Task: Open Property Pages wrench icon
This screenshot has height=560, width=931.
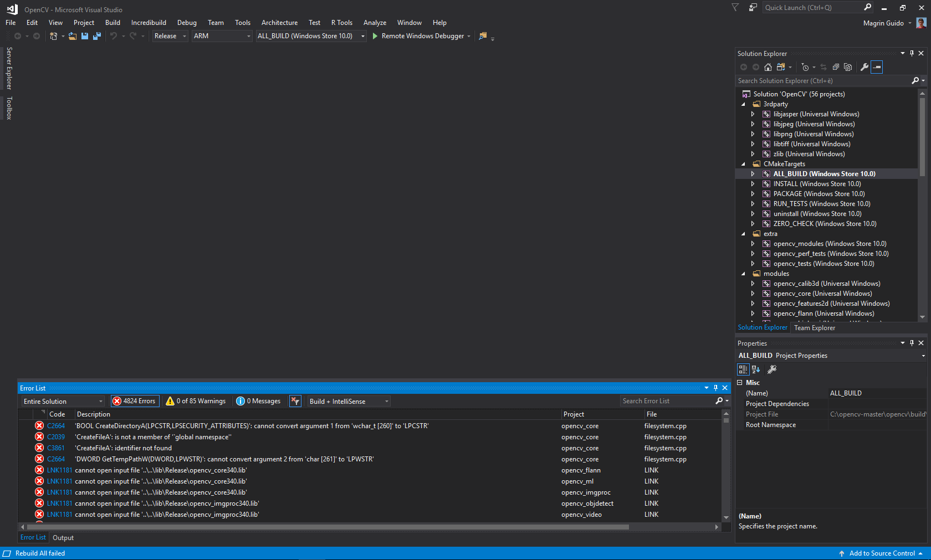Action: 772,369
